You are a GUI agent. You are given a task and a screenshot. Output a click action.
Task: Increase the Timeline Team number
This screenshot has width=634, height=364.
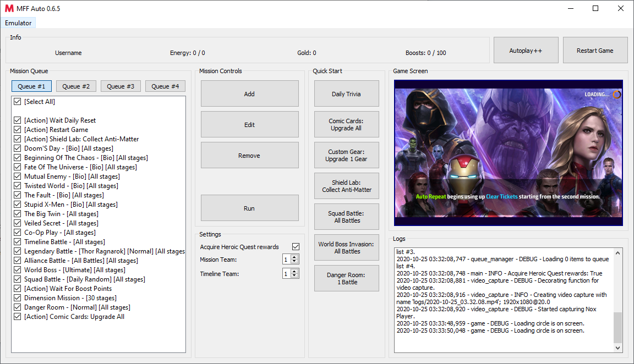click(294, 271)
